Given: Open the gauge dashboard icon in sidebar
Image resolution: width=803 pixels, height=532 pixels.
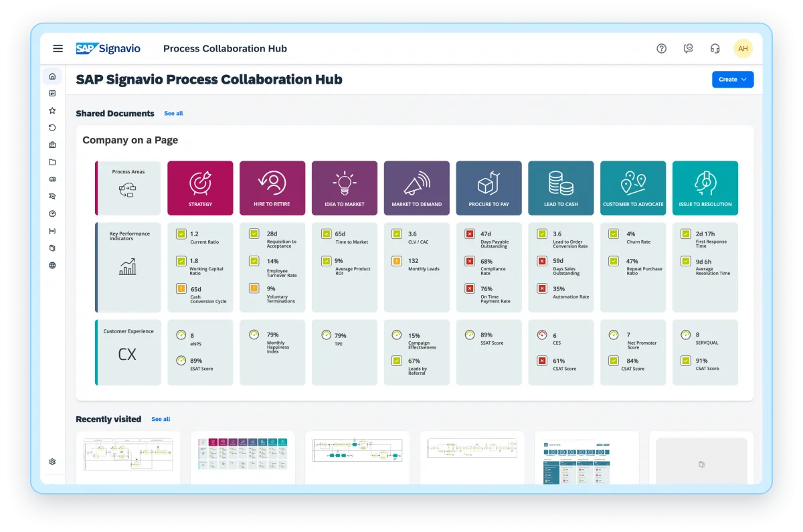Looking at the screenshot, I should click(52, 213).
